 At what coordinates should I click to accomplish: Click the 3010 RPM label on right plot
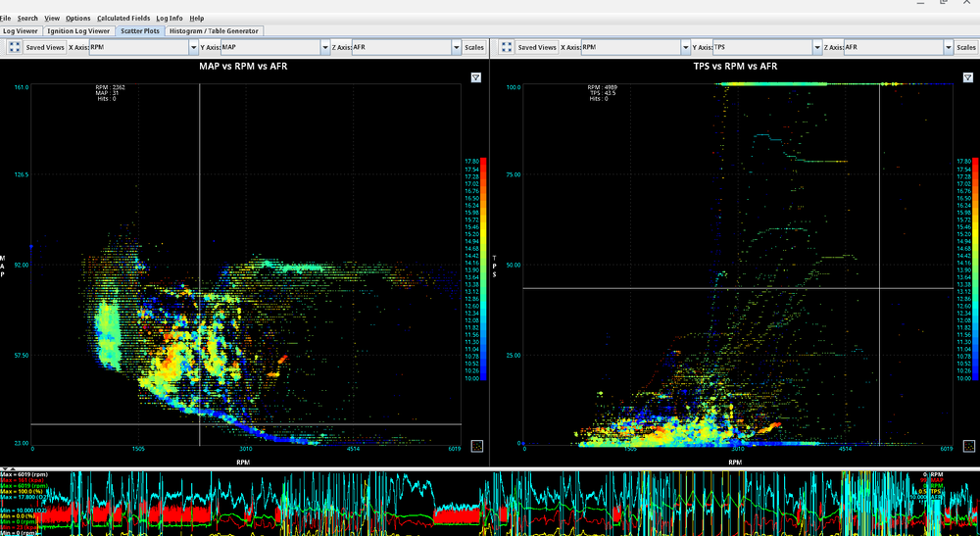[738, 449]
